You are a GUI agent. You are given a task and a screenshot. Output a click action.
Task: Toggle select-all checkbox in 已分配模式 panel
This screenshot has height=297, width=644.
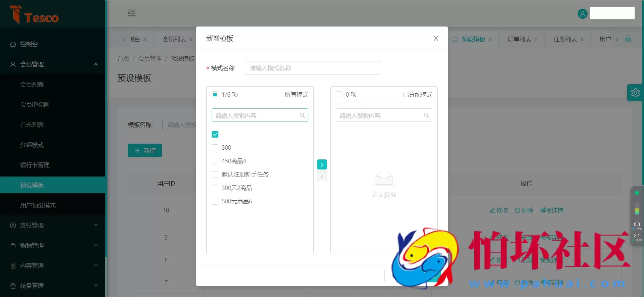tap(339, 95)
